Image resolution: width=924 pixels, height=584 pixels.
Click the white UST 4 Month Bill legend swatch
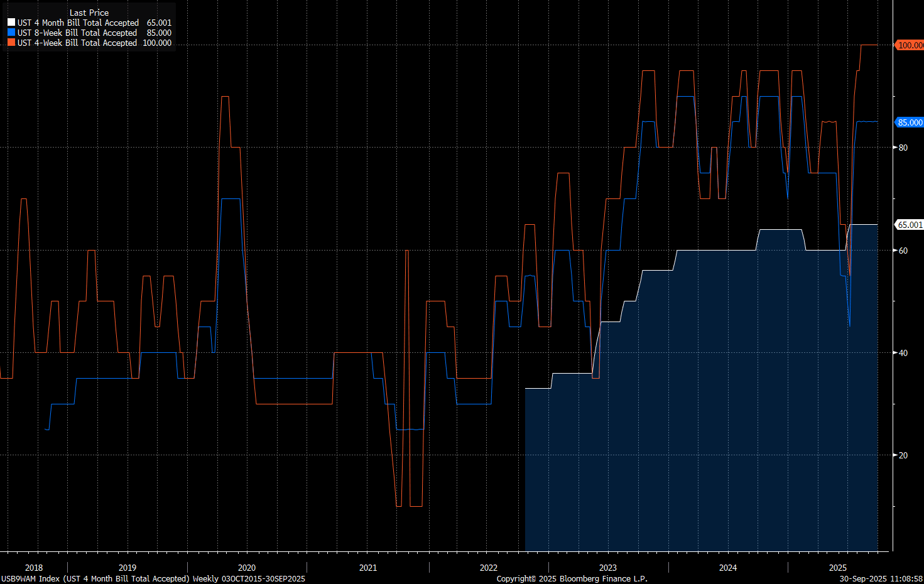click(11, 23)
